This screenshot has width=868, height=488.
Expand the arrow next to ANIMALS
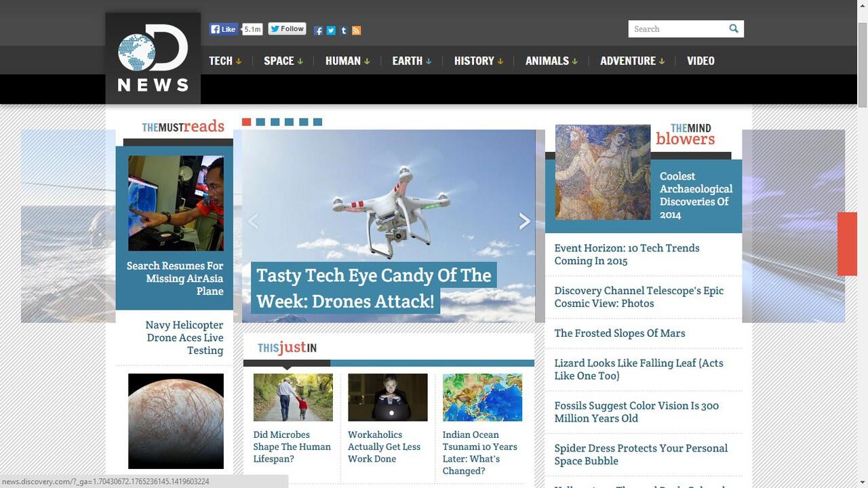click(x=575, y=61)
